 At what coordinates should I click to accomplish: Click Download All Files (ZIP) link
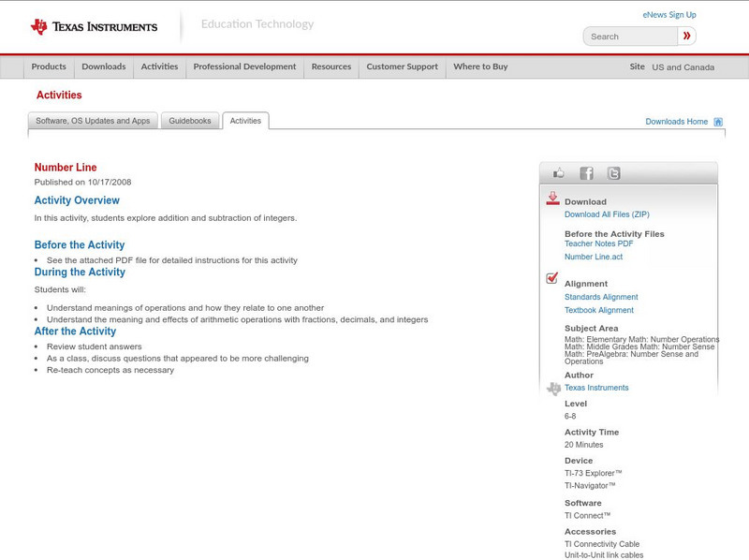pos(607,214)
